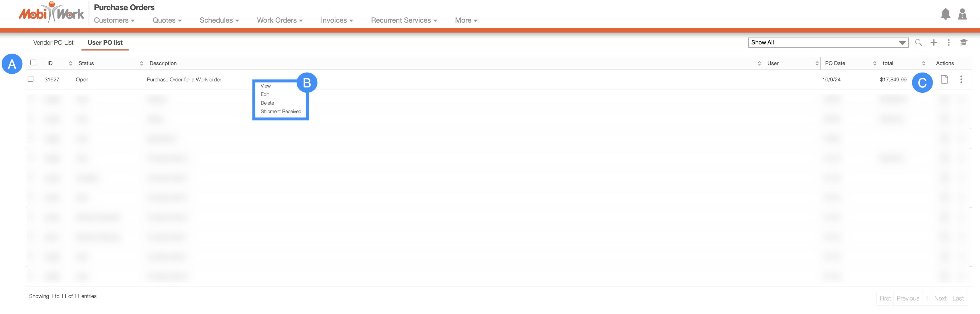Viewport: 980px width, 314px height.
Task: Open row actions menu for PO 31627
Action: click(x=961, y=79)
